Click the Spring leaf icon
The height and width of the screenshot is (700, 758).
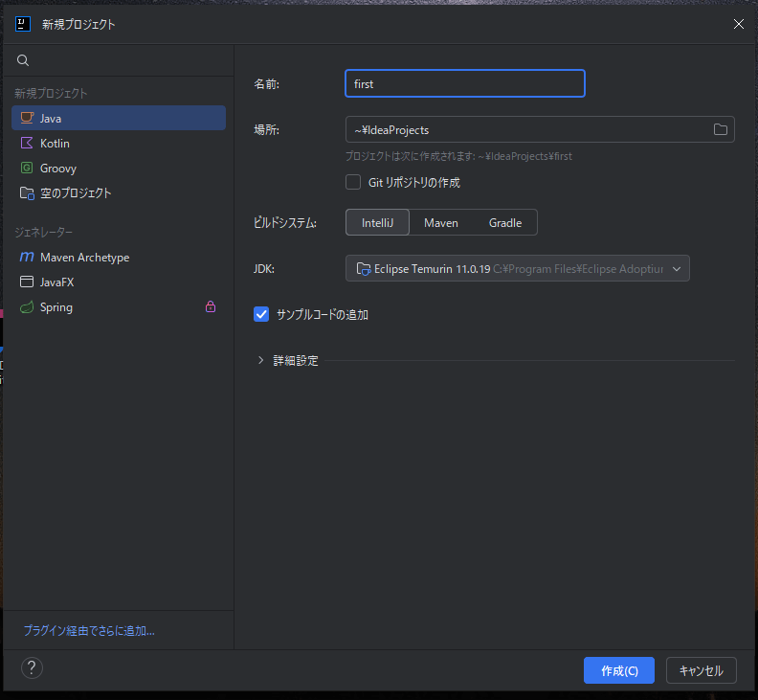coord(27,306)
